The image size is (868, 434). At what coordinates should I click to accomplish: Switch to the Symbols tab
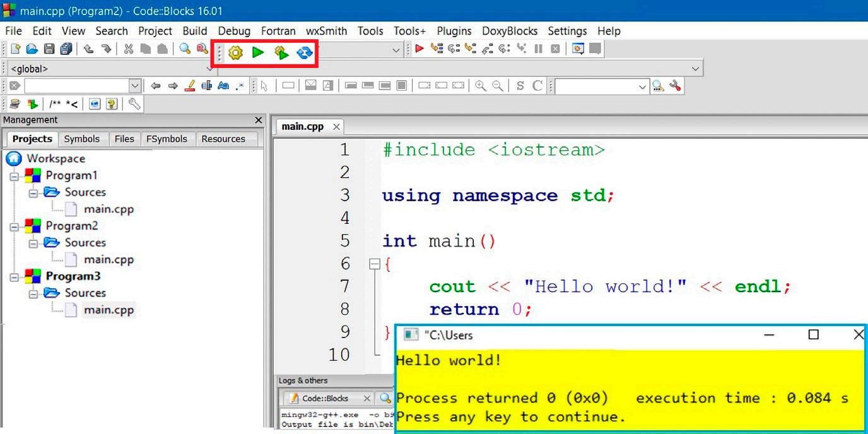click(x=81, y=139)
